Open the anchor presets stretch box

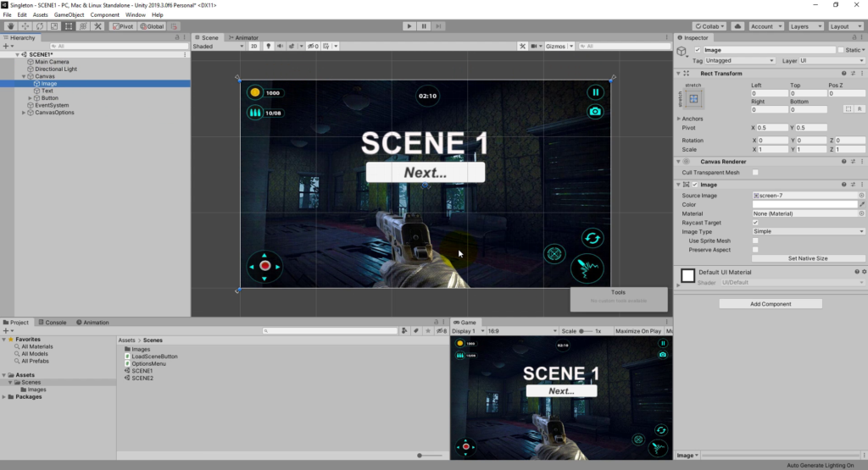[x=693, y=99]
